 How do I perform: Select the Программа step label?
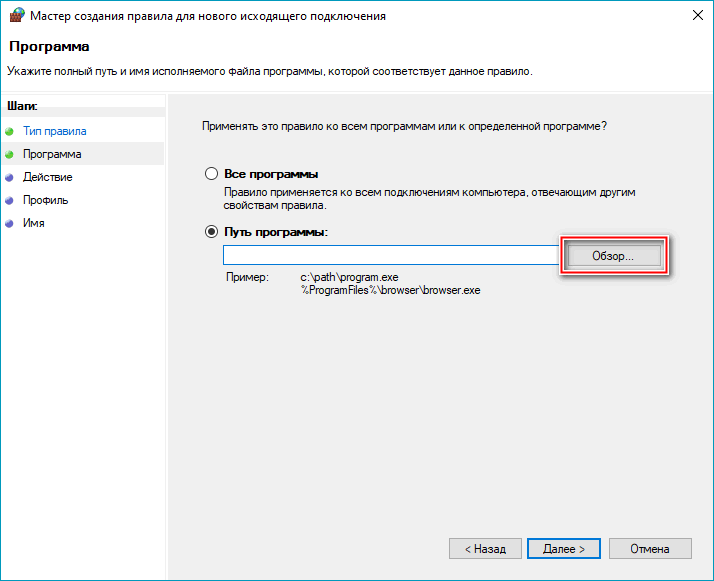click(x=52, y=154)
